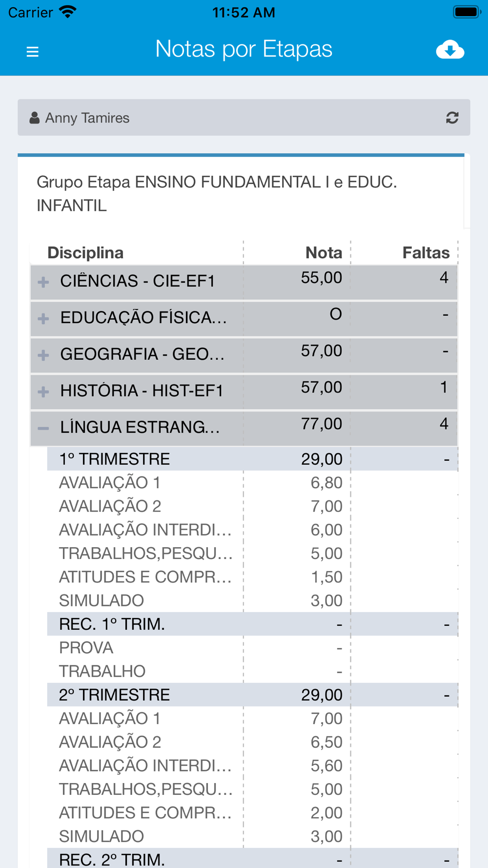Expand the GEOGRAFIA discipline plus icon

pos(43,355)
